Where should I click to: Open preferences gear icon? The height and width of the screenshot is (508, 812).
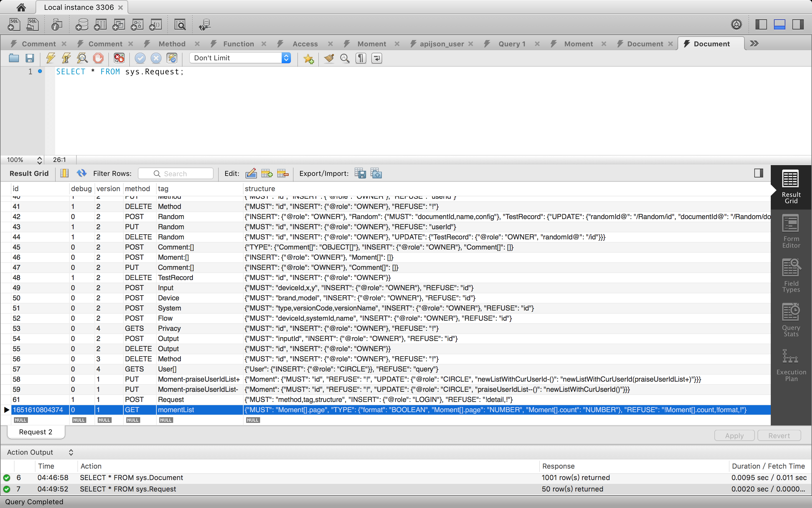(x=736, y=24)
